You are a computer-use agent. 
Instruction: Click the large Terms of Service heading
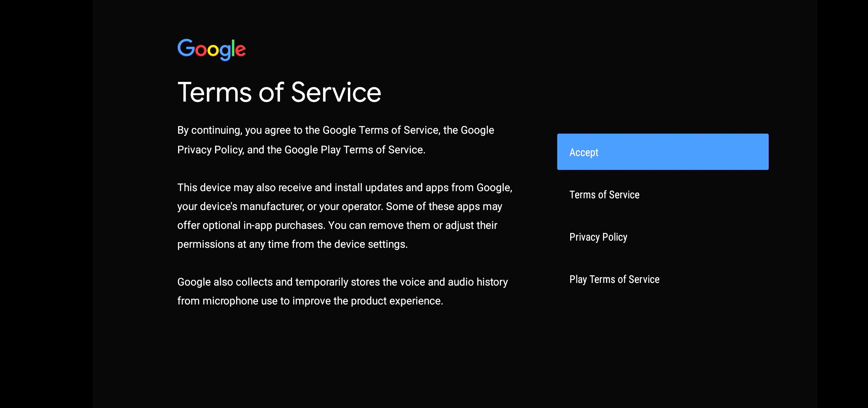(279, 92)
